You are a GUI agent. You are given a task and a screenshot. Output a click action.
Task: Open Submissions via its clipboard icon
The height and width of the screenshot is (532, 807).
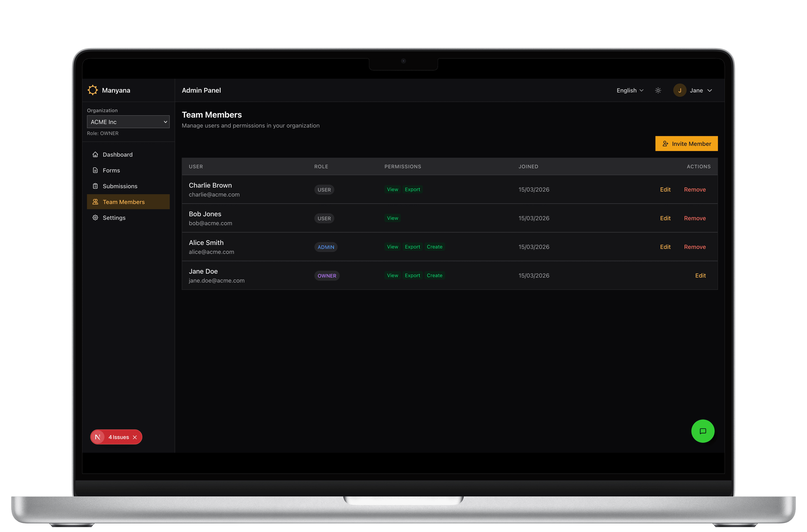(x=95, y=186)
